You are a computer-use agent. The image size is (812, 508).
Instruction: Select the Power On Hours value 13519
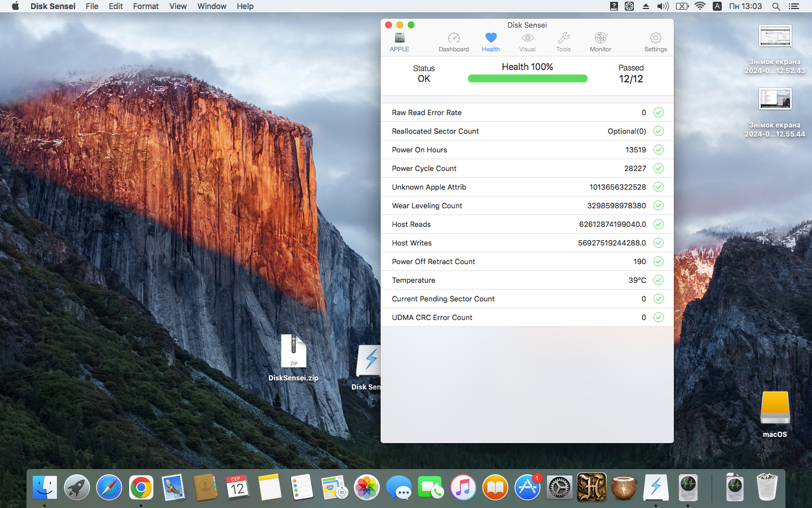pos(636,150)
